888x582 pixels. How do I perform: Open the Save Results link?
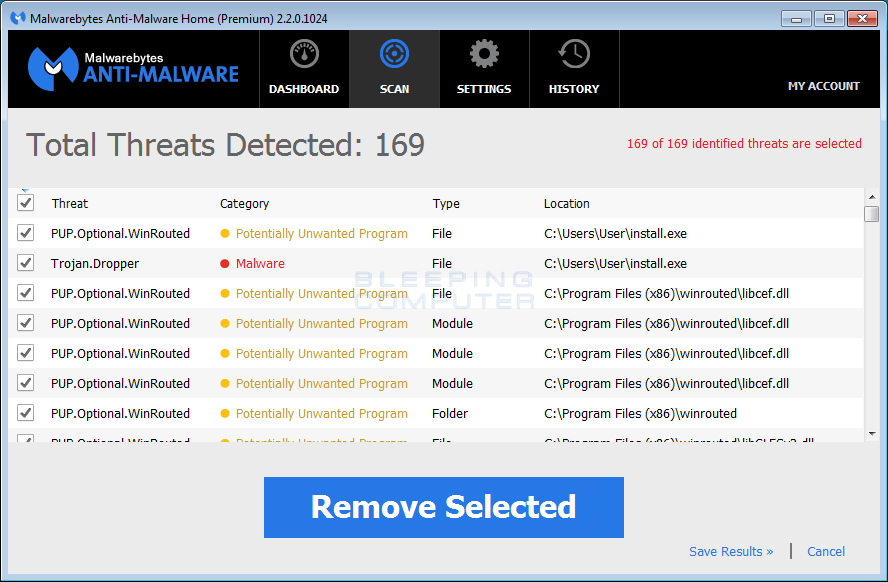pyautogui.click(x=731, y=551)
